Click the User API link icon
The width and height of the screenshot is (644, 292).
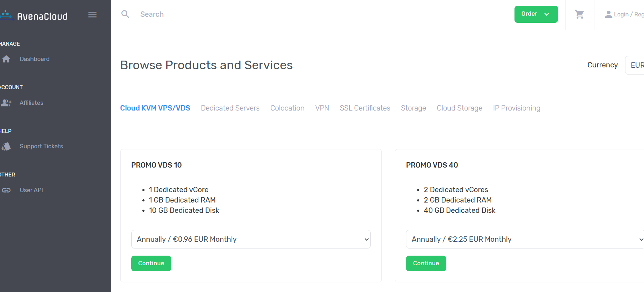[6, 190]
